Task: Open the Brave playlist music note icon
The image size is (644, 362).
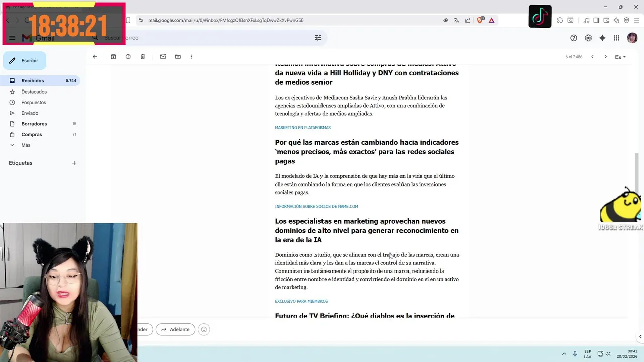Action: [586, 20]
